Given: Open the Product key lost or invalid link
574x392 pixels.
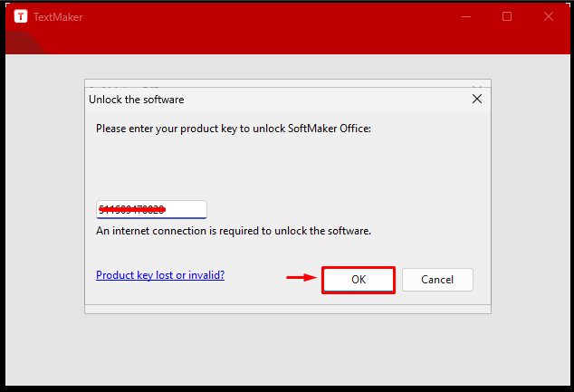Looking at the screenshot, I should (x=160, y=275).
